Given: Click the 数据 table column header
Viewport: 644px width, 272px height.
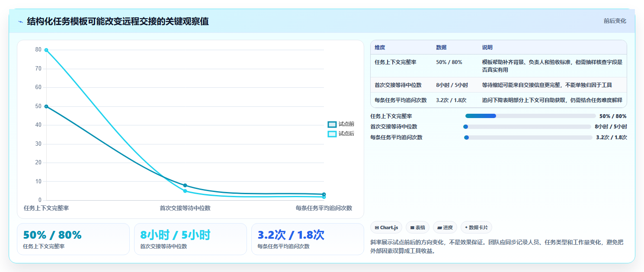Looking at the screenshot, I should click(x=441, y=48).
